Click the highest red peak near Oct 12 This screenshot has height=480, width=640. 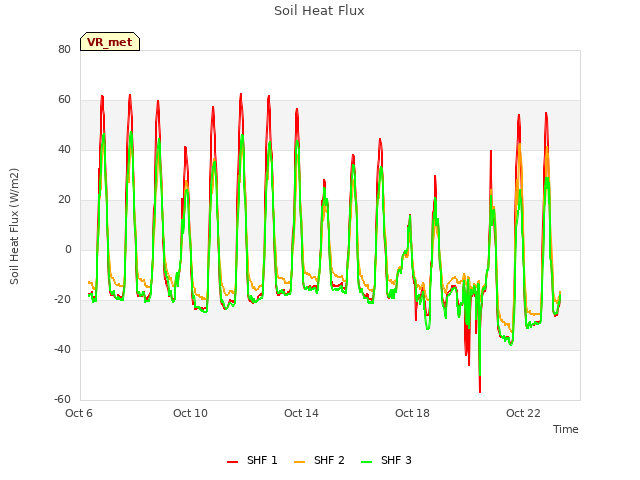pos(241,94)
